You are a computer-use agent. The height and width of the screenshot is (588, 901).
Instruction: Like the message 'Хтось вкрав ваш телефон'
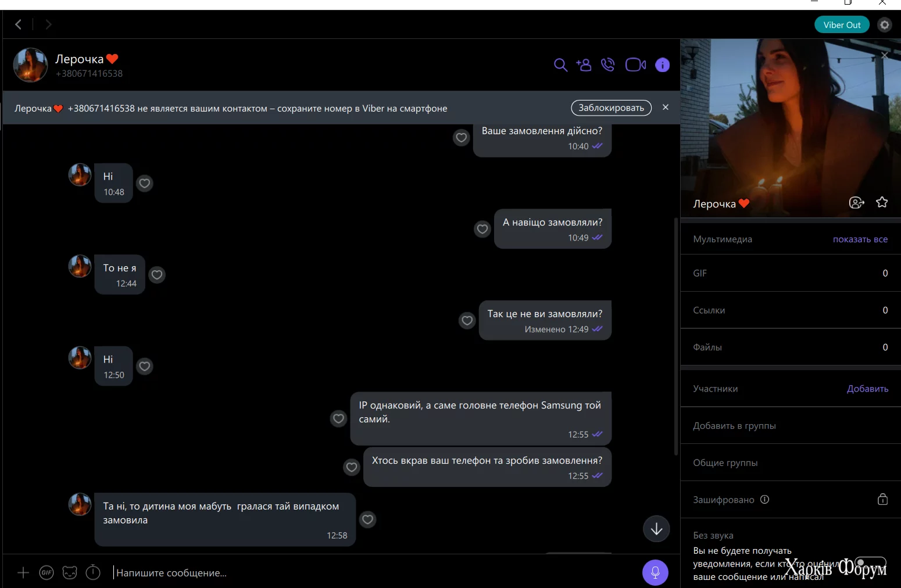352,467
